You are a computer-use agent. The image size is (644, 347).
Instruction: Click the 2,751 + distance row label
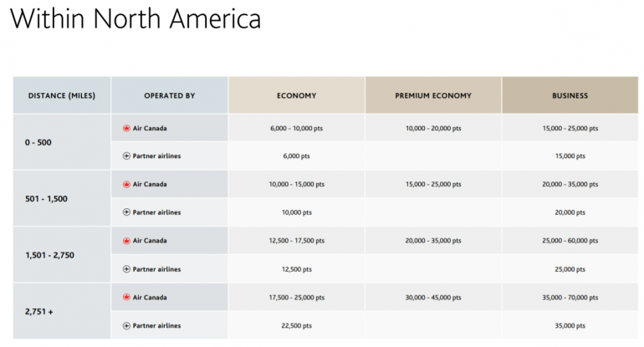tap(38, 311)
